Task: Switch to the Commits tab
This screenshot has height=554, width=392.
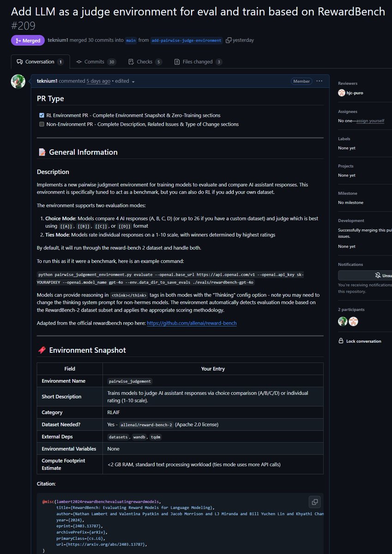Action: 96,62
